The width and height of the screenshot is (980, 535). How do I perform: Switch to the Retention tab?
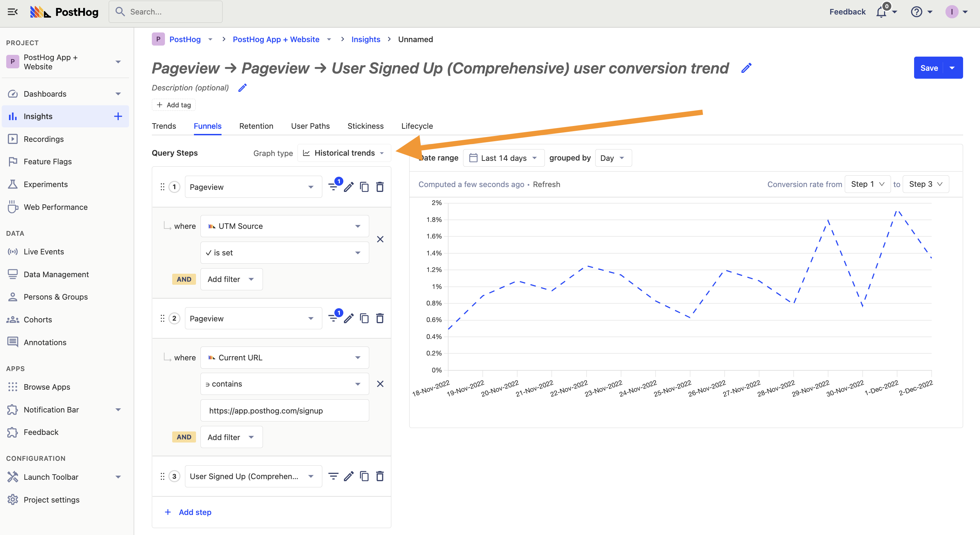(x=256, y=126)
